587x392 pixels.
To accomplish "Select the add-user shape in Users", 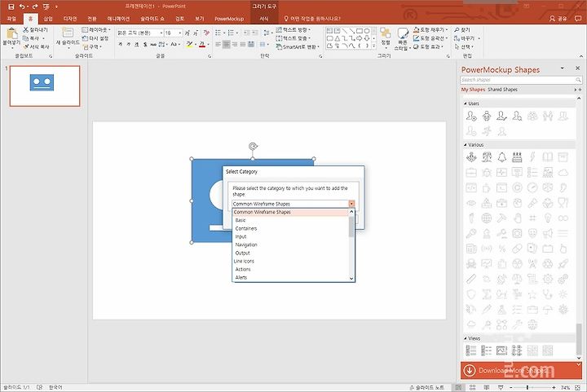I will tap(471, 117).
